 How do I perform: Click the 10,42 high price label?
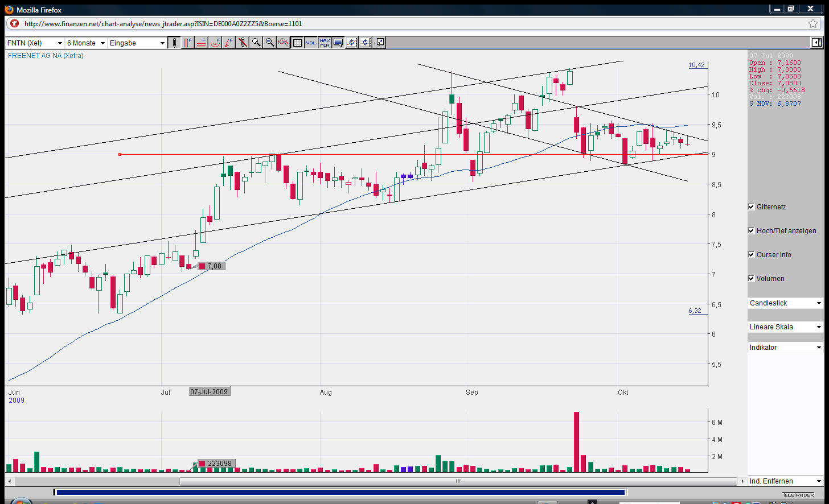click(x=696, y=65)
